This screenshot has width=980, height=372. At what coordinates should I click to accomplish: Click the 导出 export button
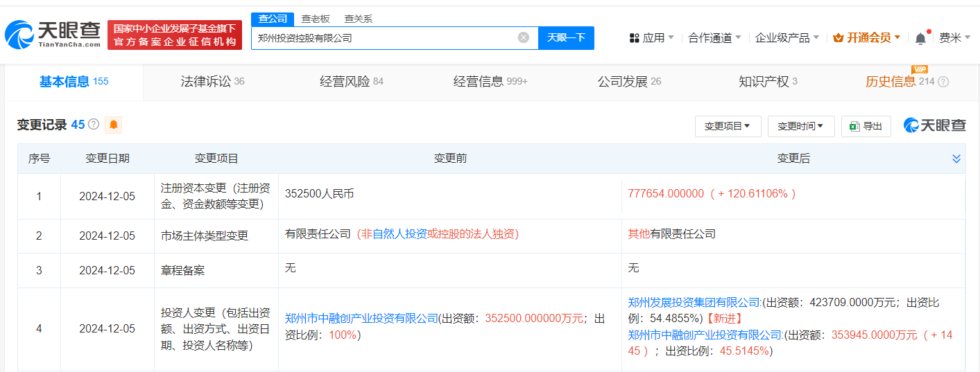pyautogui.click(x=866, y=126)
